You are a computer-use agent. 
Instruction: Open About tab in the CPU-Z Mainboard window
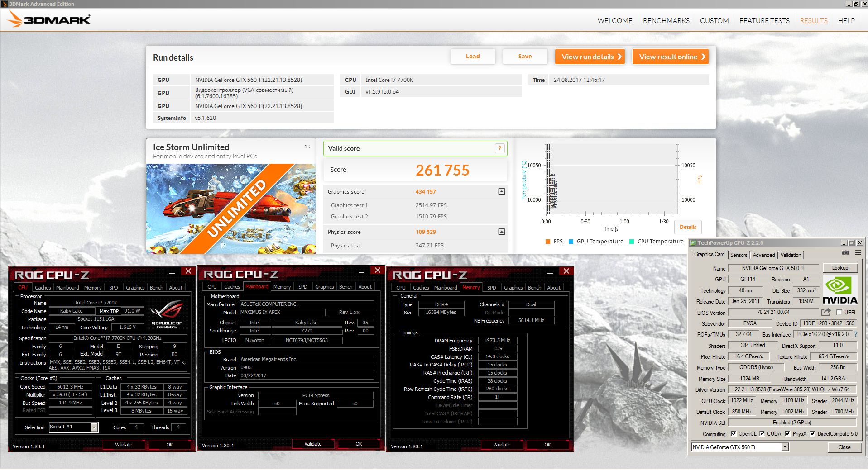pyautogui.click(x=365, y=287)
